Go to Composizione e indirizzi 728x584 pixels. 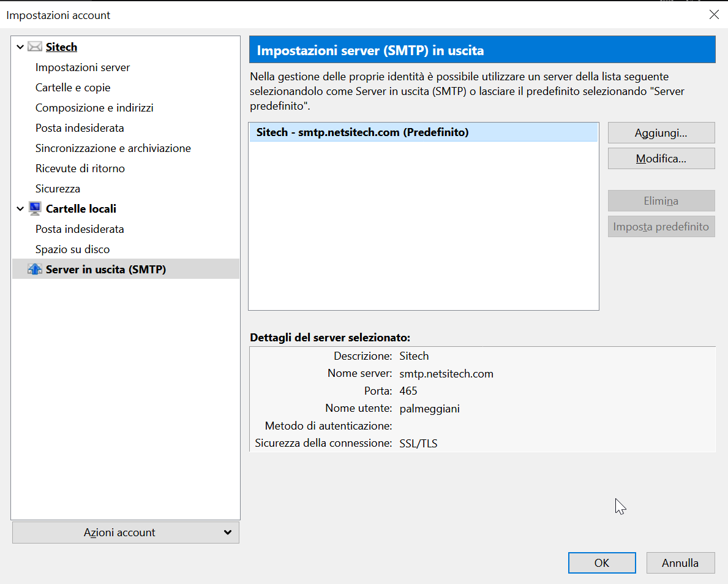point(94,108)
